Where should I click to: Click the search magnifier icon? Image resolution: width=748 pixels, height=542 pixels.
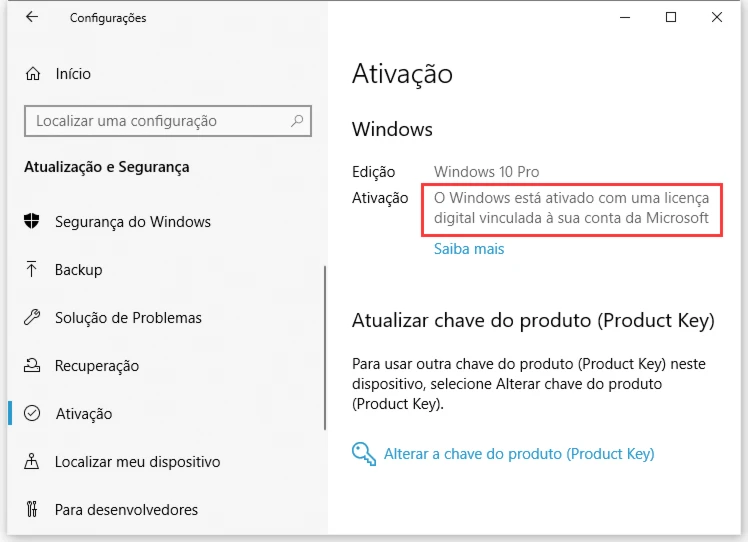coord(297,121)
